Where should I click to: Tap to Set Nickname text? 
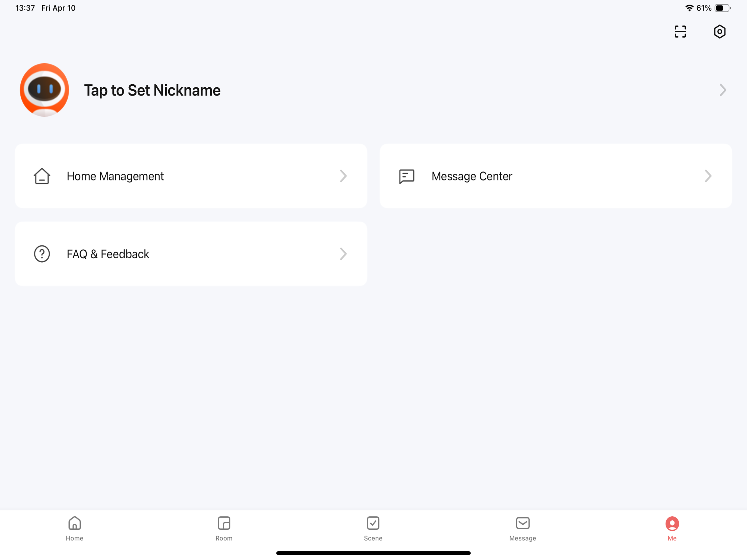coord(152,90)
